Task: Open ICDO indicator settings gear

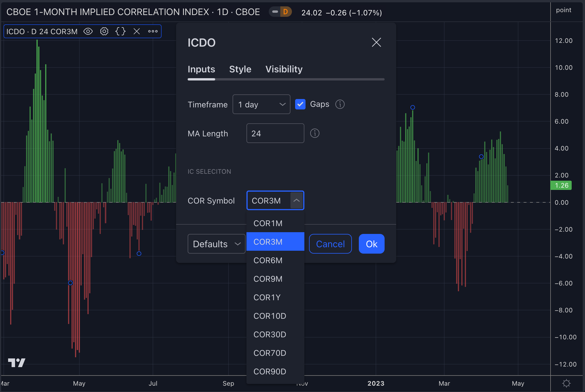Action: tap(104, 31)
